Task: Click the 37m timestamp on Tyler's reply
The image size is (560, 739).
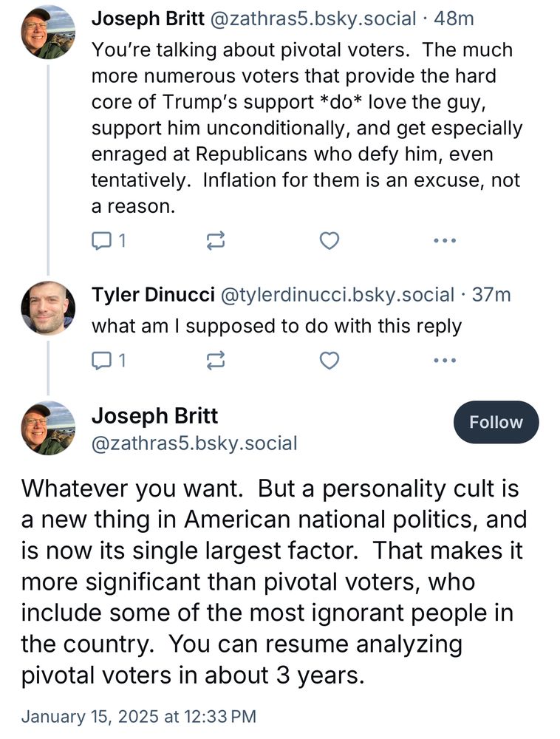Action: click(x=491, y=295)
